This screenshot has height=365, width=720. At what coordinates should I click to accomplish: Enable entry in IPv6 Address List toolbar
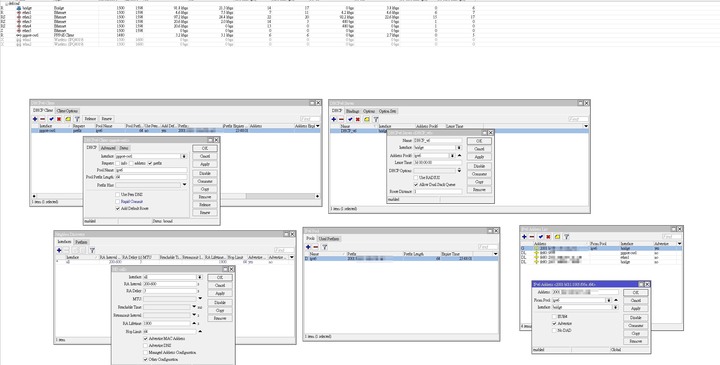point(541,237)
